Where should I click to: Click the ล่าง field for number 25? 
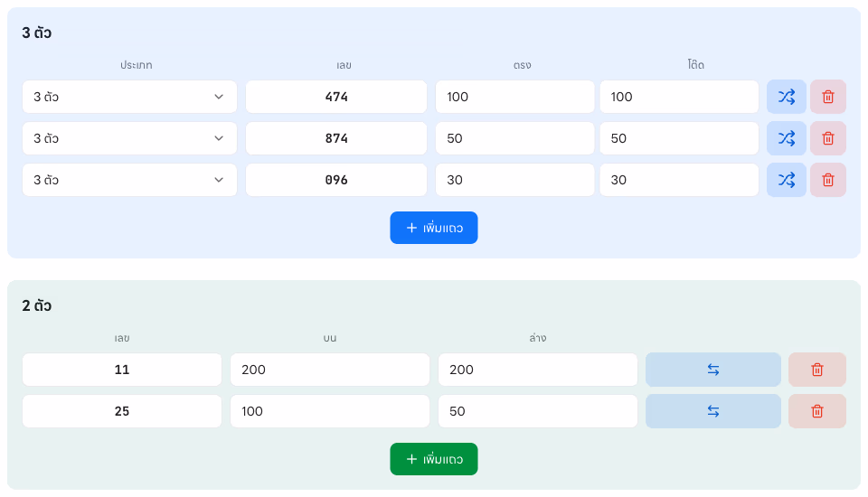pyautogui.click(x=538, y=411)
